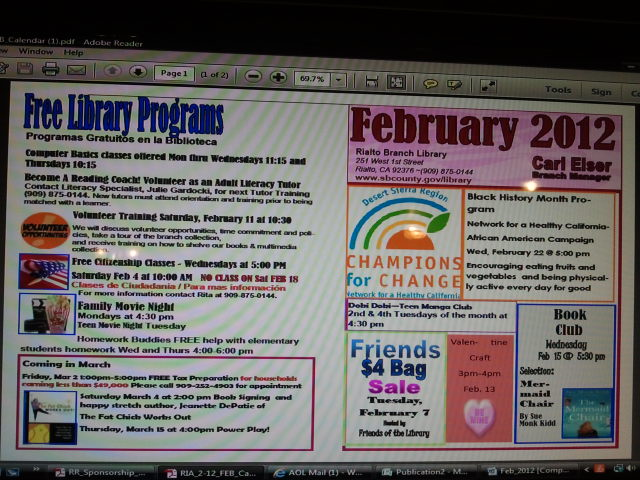The image size is (640, 480).
Task: Open the Tools pane
Action: point(558,90)
